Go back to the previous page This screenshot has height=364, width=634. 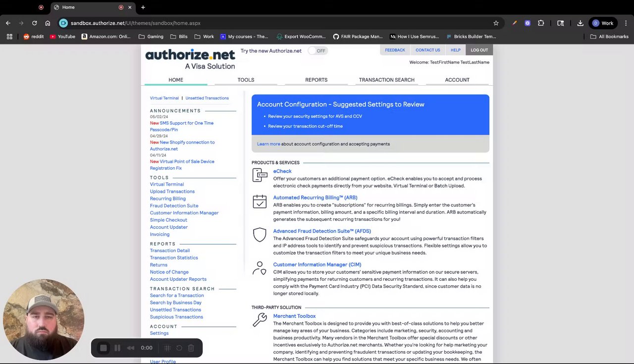[8, 23]
